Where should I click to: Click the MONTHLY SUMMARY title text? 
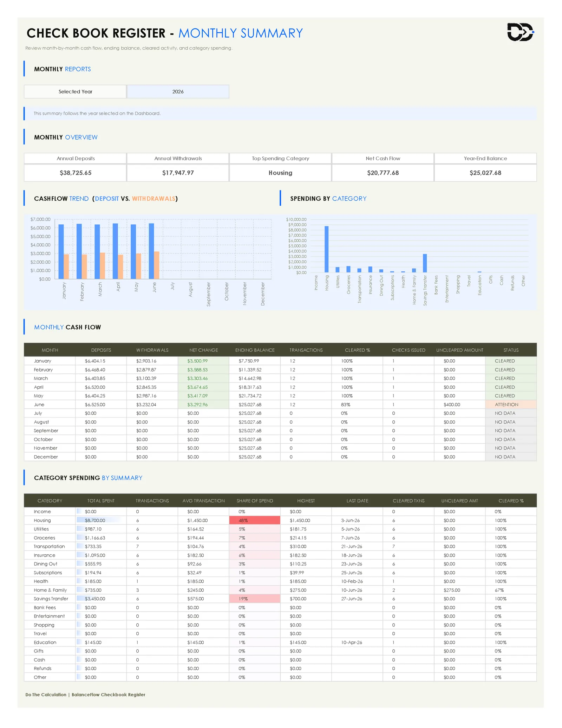(x=241, y=33)
